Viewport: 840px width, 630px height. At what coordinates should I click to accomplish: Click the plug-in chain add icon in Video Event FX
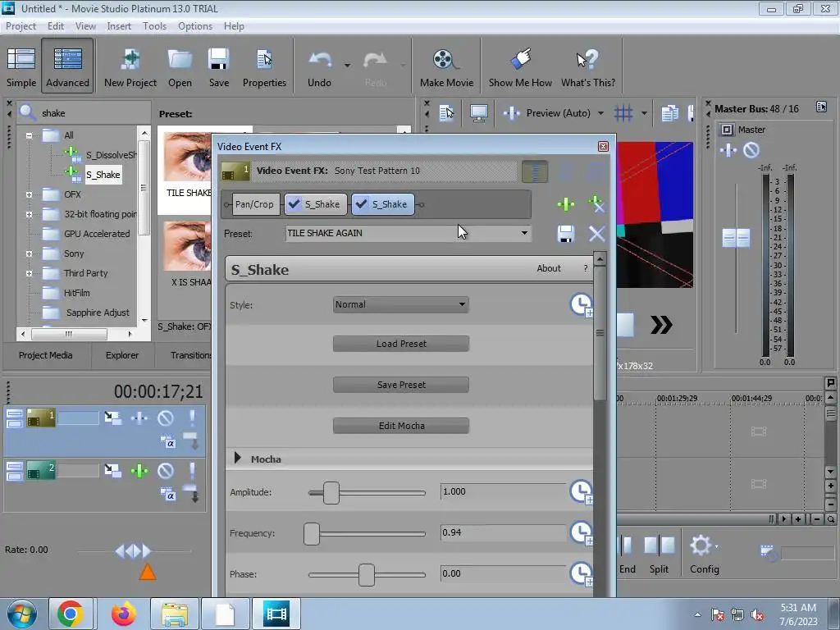(566, 204)
